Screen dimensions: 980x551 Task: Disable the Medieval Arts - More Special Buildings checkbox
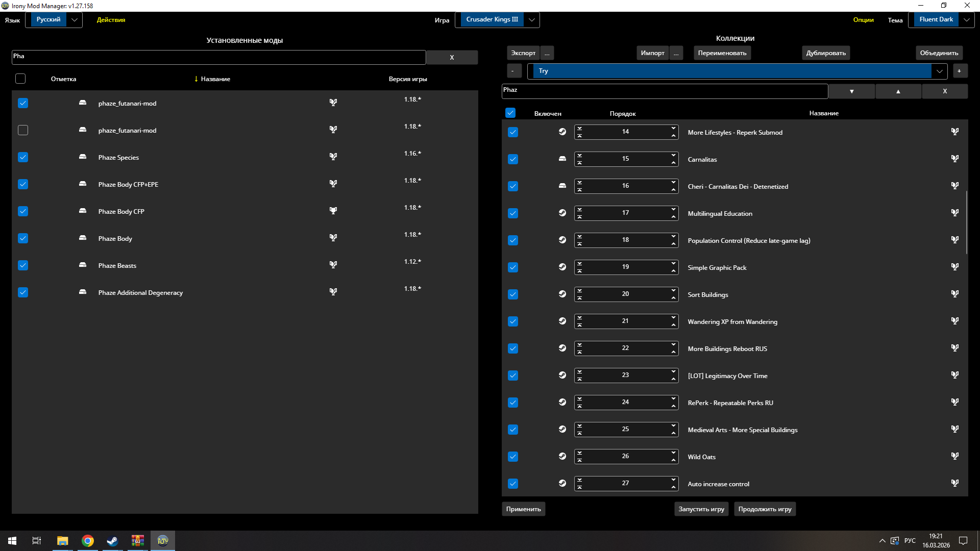[513, 430]
